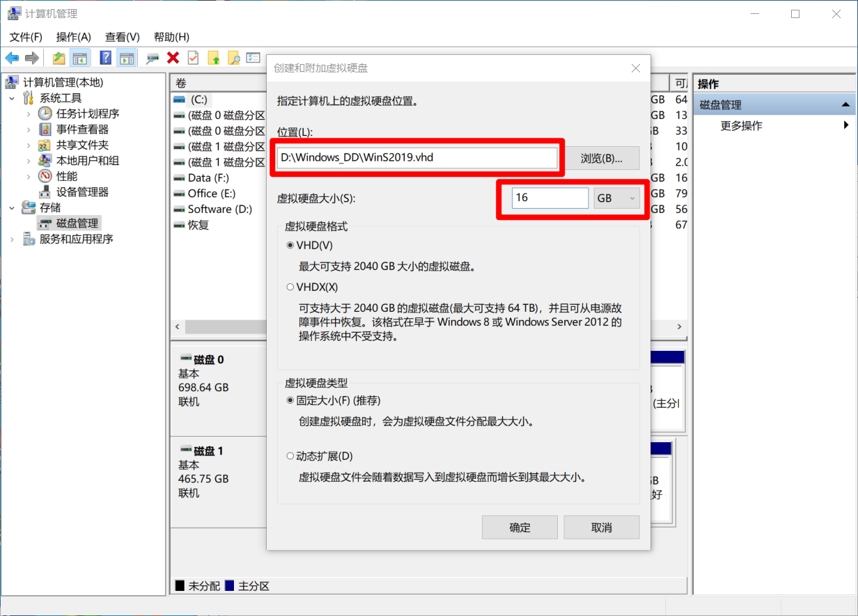
Task: Expand the 服务和应用程序 tree node
Action: (x=12, y=239)
